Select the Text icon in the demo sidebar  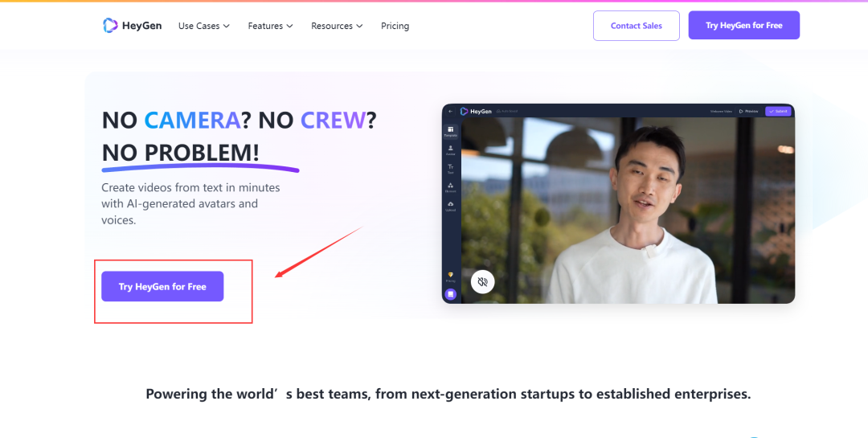coord(450,169)
